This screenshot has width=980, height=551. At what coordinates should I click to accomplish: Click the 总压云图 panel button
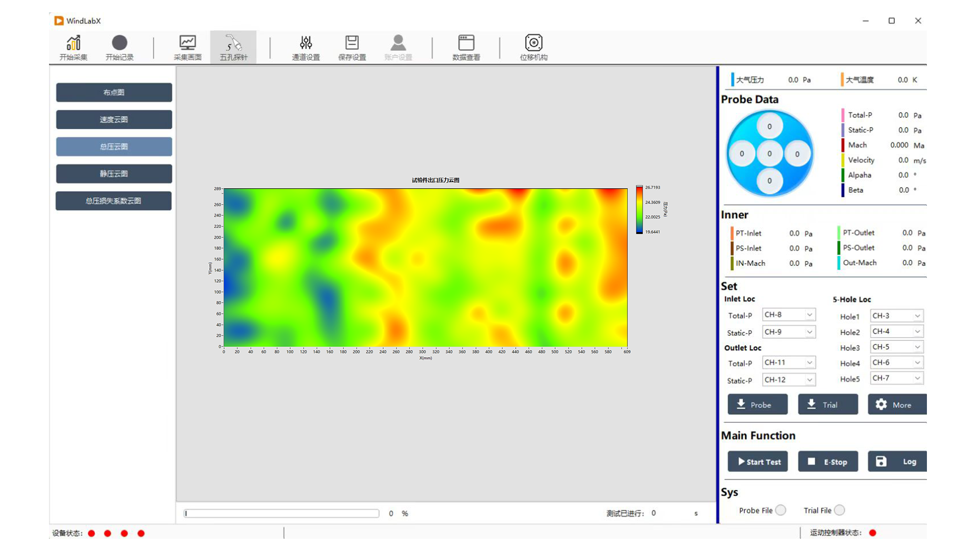[x=114, y=146]
